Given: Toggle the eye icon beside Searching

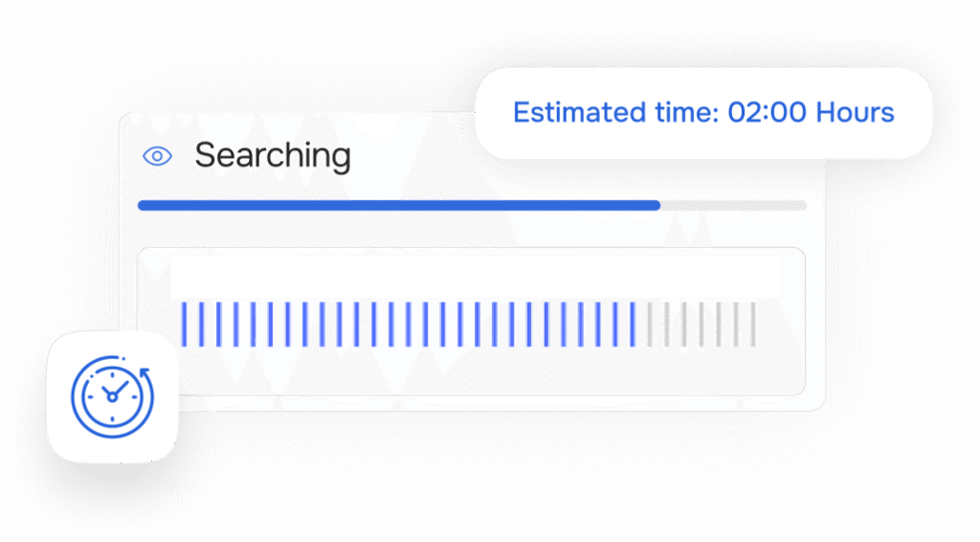Looking at the screenshot, I should pyautogui.click(x=157, y=156).
